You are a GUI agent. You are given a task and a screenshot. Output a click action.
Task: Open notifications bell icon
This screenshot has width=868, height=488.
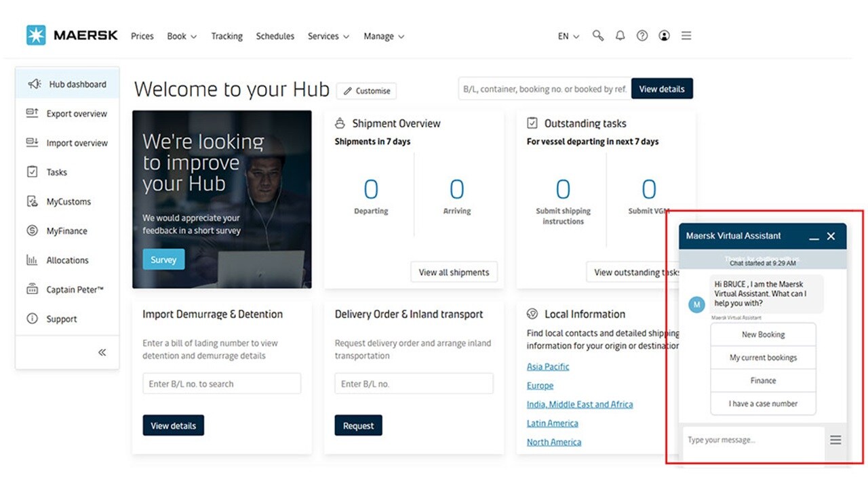(620, 36)
